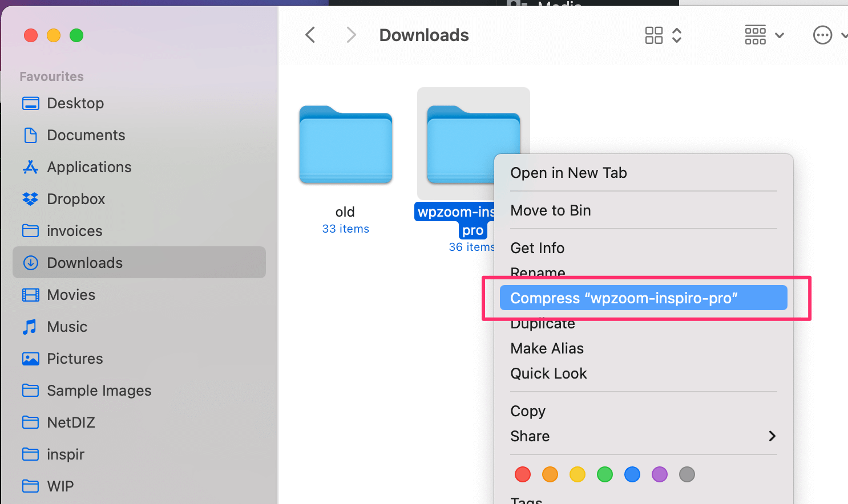This screenshot has width=848, height=504.
Task: Open Dropbox from the sidebar
Action: [76, 199]
